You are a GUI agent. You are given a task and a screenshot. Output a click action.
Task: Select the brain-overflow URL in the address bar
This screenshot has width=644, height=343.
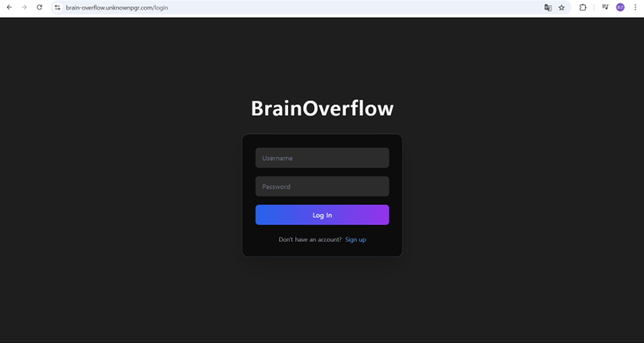pyautogui.click(x=117, y=7)
